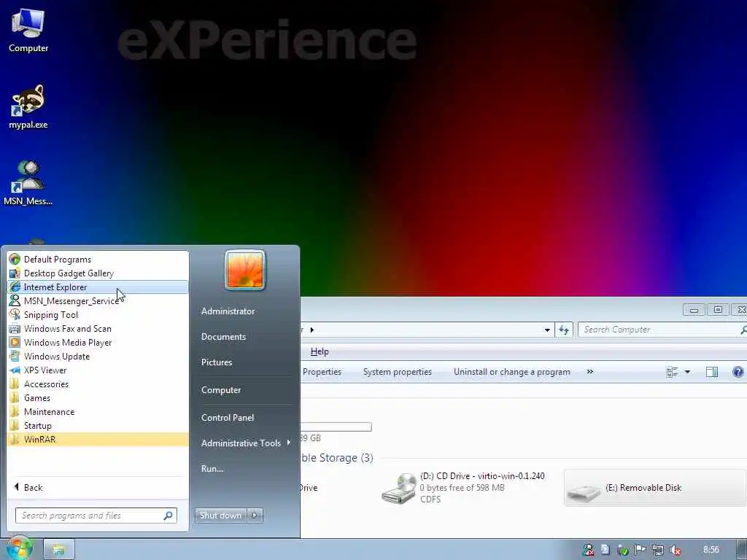Click the Change your view icon
The width and height of the screenshot is (747, 560).
tap(672, 372)
